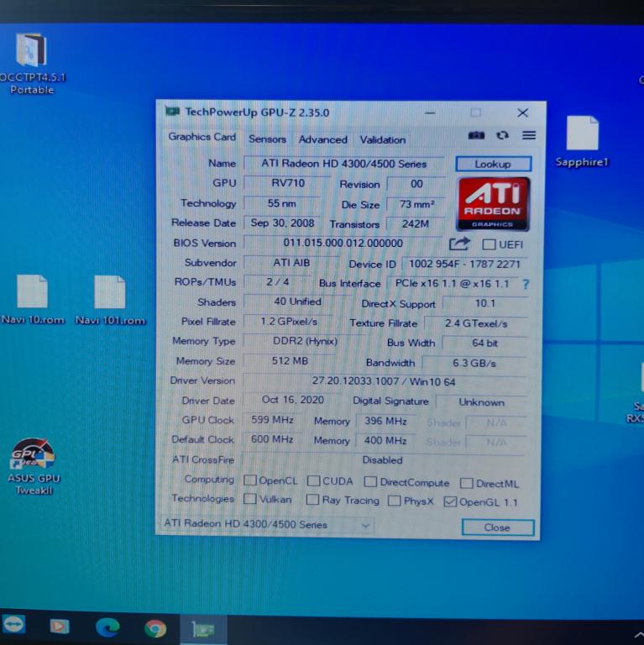Switch to the Advanced tab
Screen dimensions: 644x645
click(322, 140)
